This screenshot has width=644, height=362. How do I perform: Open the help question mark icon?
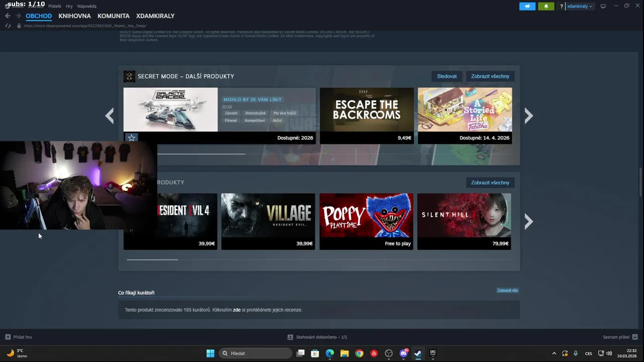pyautogui.click(x=561, y=7)
